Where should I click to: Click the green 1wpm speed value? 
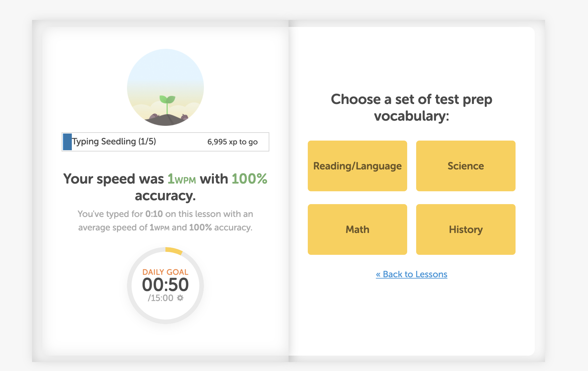tap(182, 179)
